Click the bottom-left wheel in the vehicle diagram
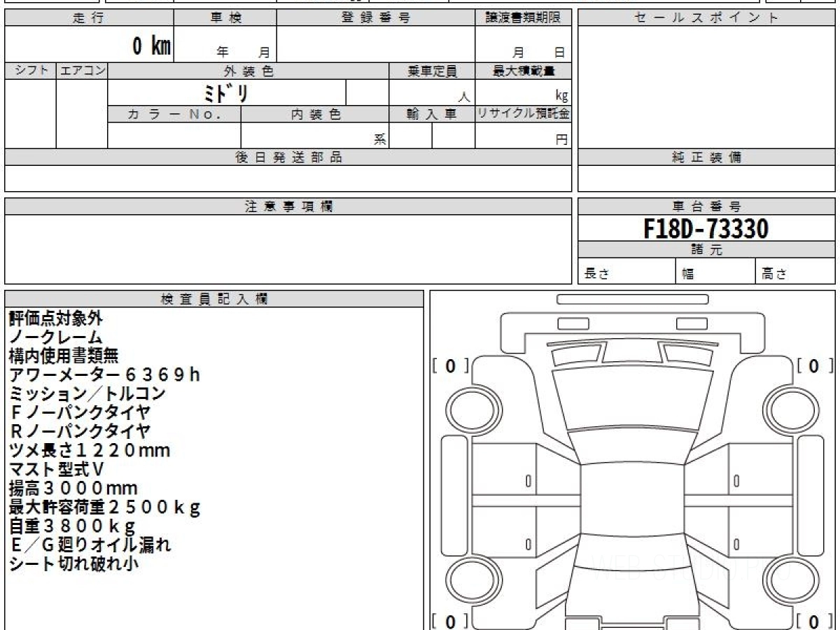This screenshot has width=840, height=630. (465, 580)
